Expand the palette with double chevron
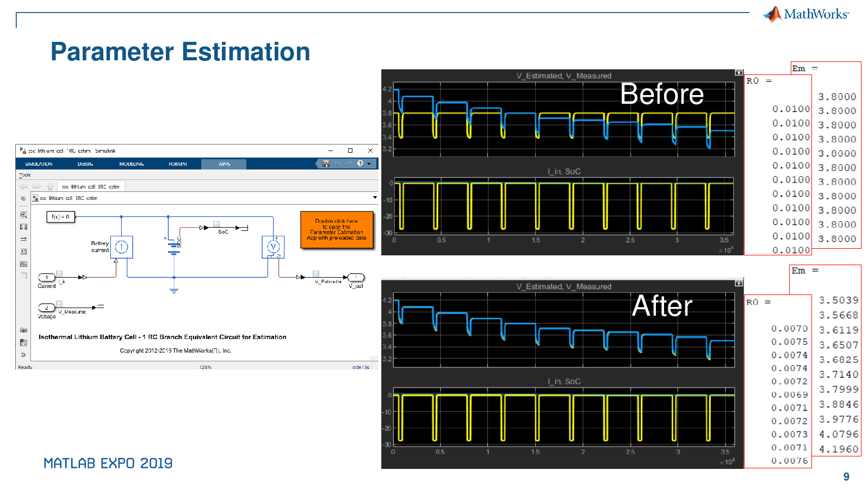The height and width of the screenshot is (489, 868). tap(23, 355)
